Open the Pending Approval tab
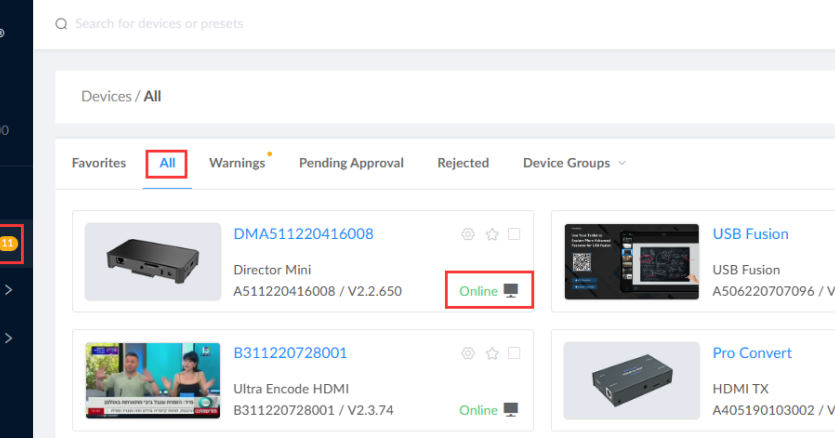Image resolution: width=835 pixels, height=438 pixels. coord(351,163)
